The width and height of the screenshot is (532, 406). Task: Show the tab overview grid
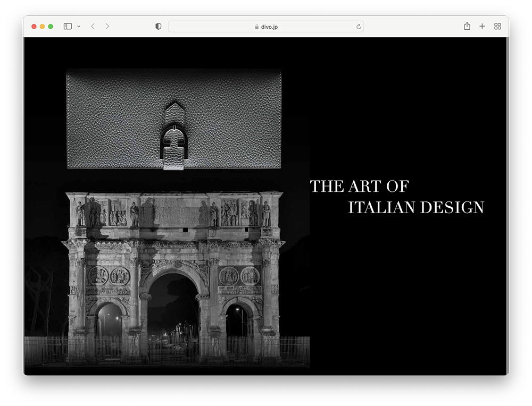point(497,27)
